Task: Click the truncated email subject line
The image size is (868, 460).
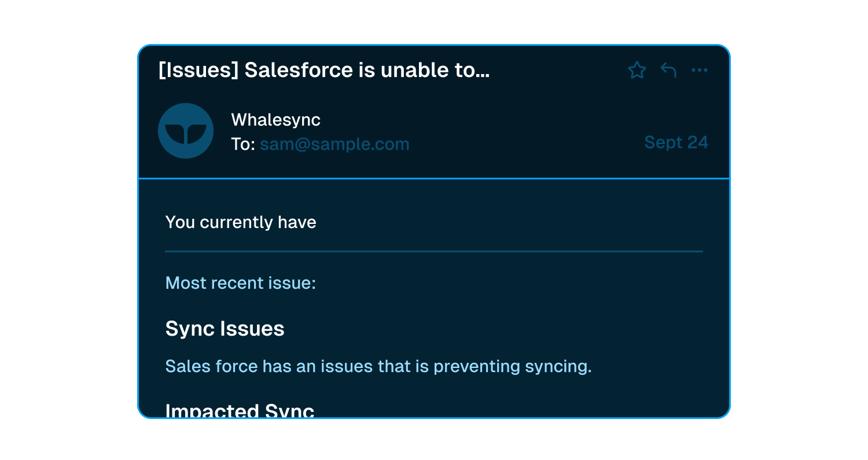Action: pos(324,71)
